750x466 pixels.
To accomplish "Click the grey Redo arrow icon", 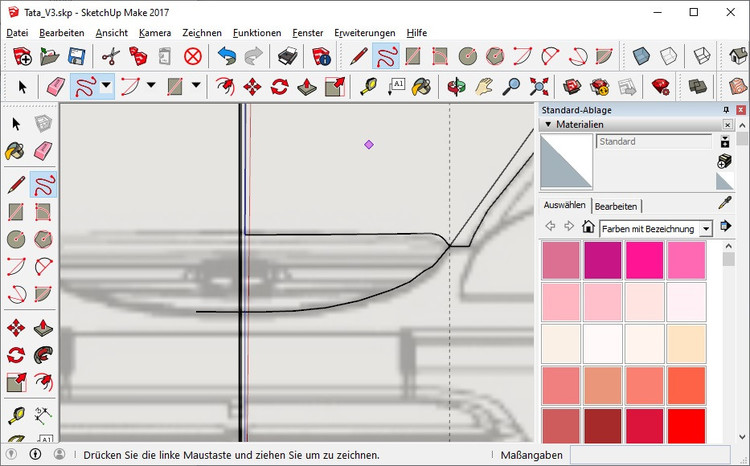I will click(x=253, y=56).
